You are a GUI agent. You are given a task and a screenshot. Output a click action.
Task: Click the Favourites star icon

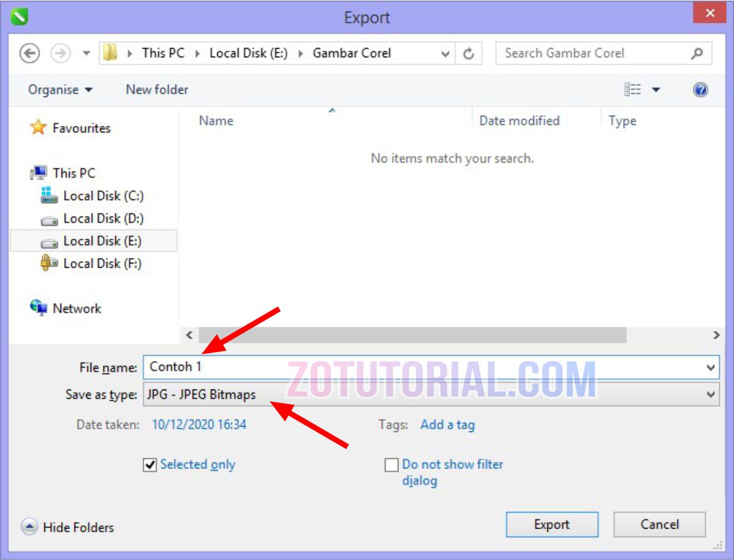[37, 128]
